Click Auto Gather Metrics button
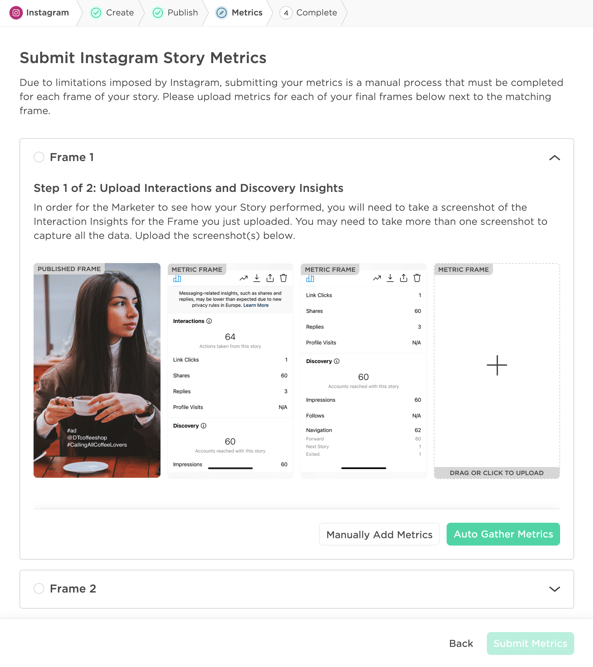This screenshot has width=593, height=667. tap(503, 534)
